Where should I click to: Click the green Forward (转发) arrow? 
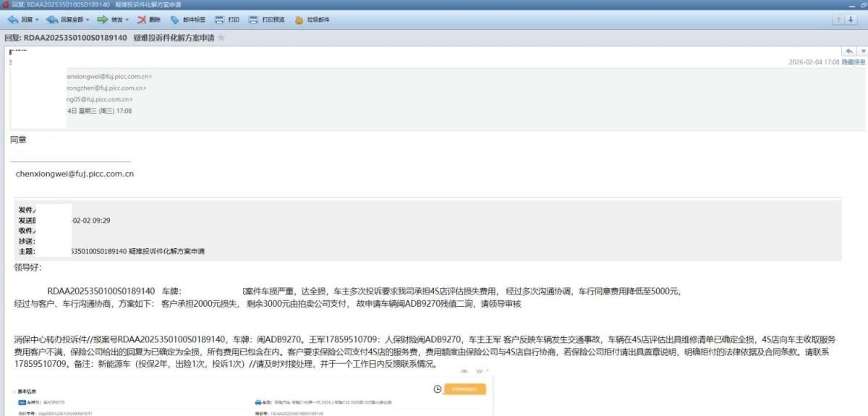point(103,20)
